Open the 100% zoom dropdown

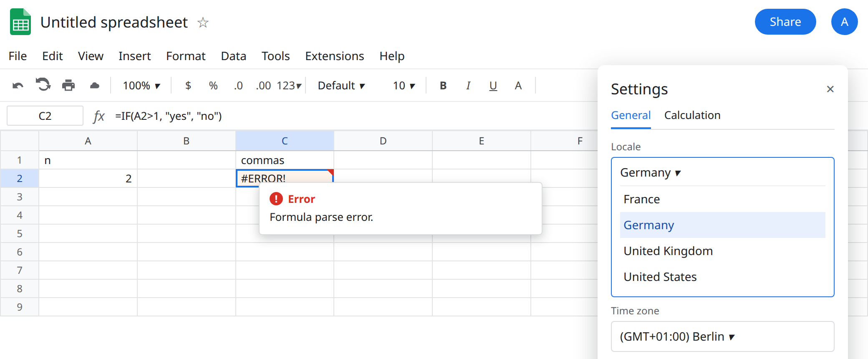pos(142,86)
